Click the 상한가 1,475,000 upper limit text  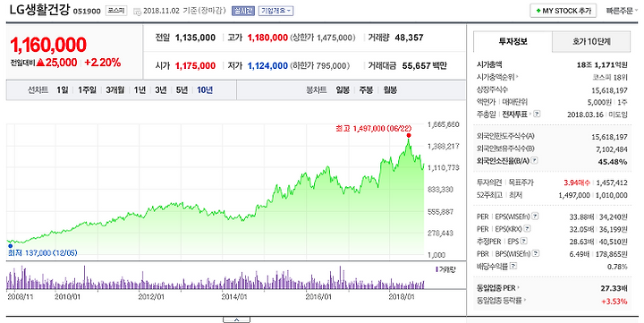pos(323,38)
